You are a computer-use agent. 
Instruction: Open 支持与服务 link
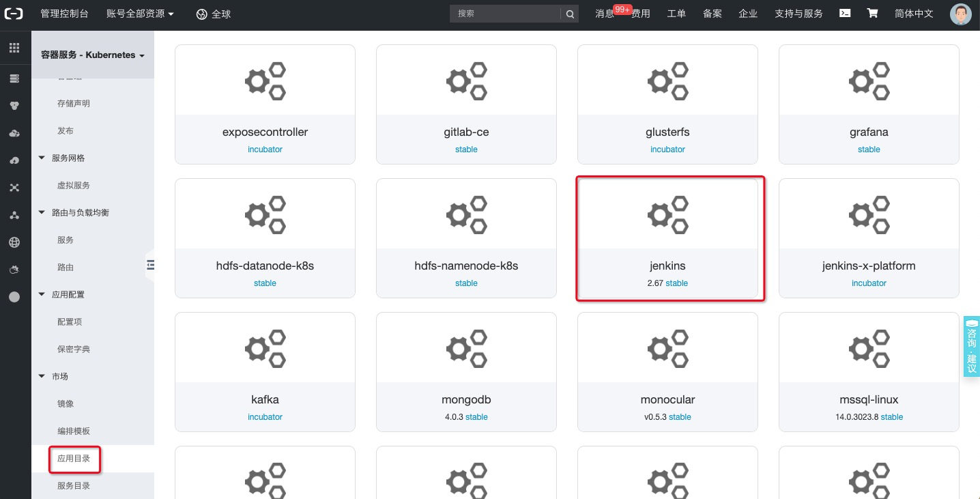coord(798,14)
